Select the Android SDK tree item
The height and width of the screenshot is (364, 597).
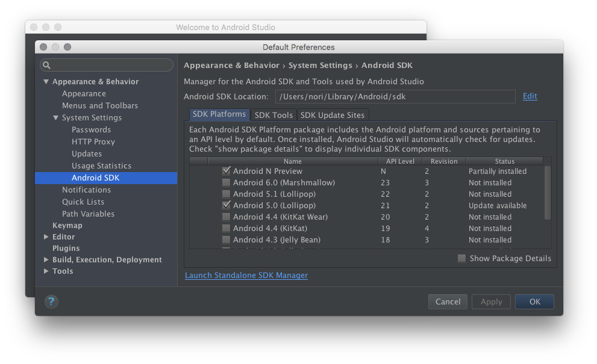pyautogui.click(x=106, y=178)
